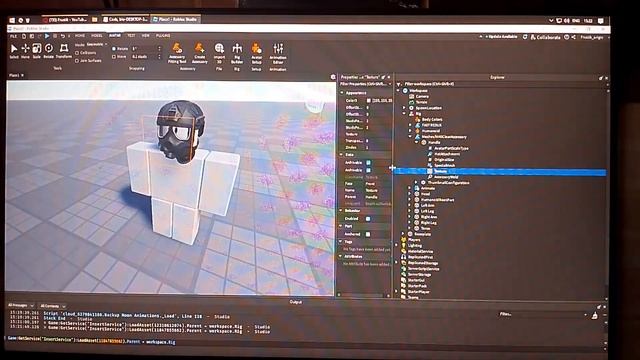Toggle the Collisions checkbox
The image size is (640, 360).
tap(77, 53)
